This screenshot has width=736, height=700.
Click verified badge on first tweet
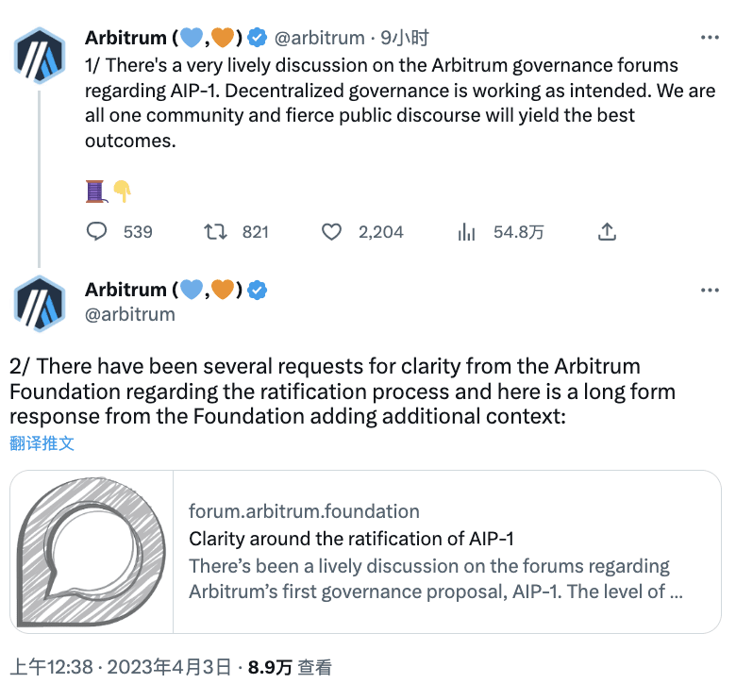[257, 38]
